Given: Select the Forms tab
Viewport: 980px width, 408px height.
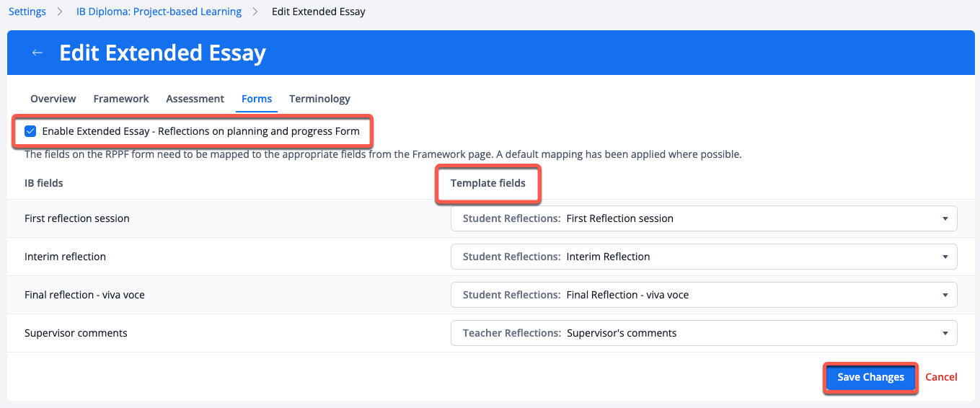Looking at the screenshot, I should [257, 99].
